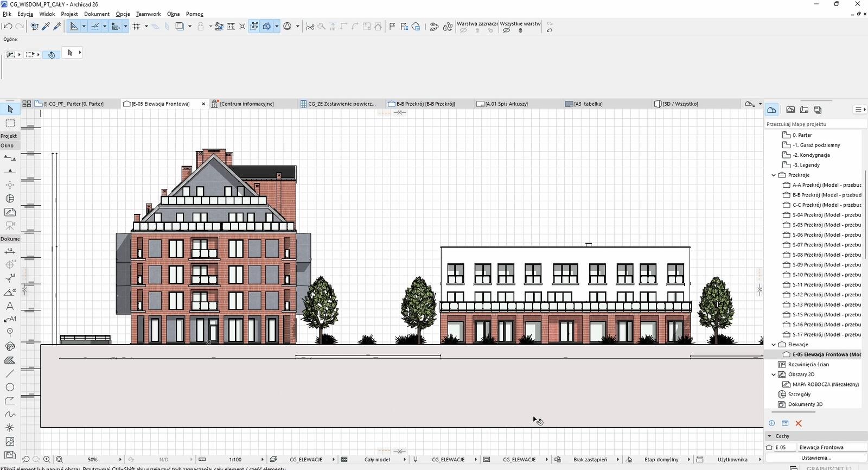The height and width of the screenshot is (470, 868).
Task: Pick the Circle drawing tool
Action: click(10, 388)
